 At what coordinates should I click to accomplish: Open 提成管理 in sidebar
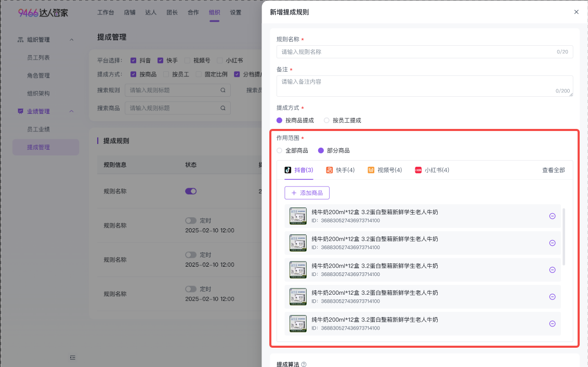(46, 147)
